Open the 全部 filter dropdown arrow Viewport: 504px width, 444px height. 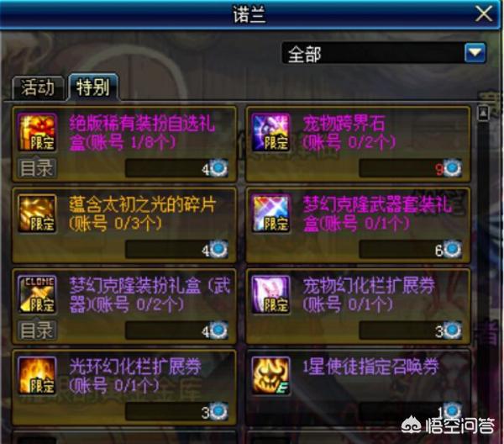coord(475,53)
